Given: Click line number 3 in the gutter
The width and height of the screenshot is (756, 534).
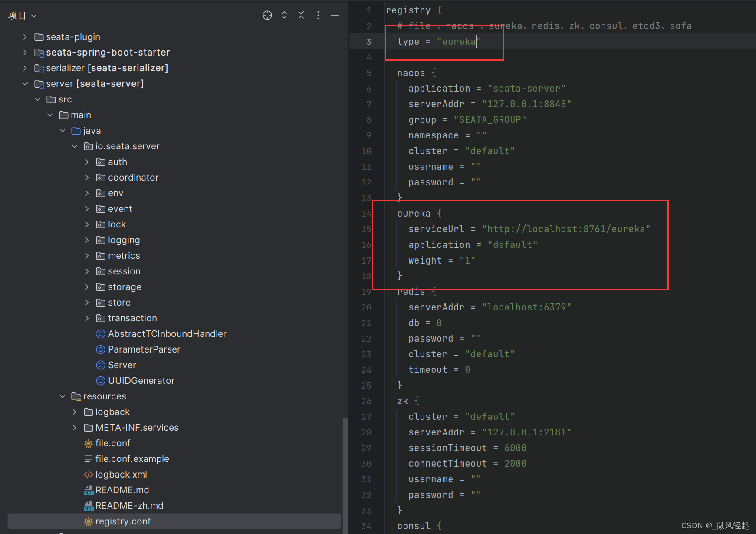Looking at the screenshot, I should click(x=368, y=42).
